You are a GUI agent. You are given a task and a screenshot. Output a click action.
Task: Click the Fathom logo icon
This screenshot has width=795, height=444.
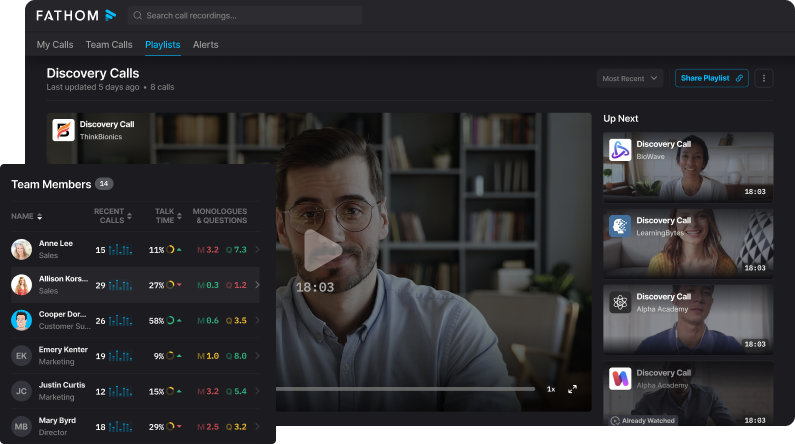pyautogui.click(x=110, y=15)
